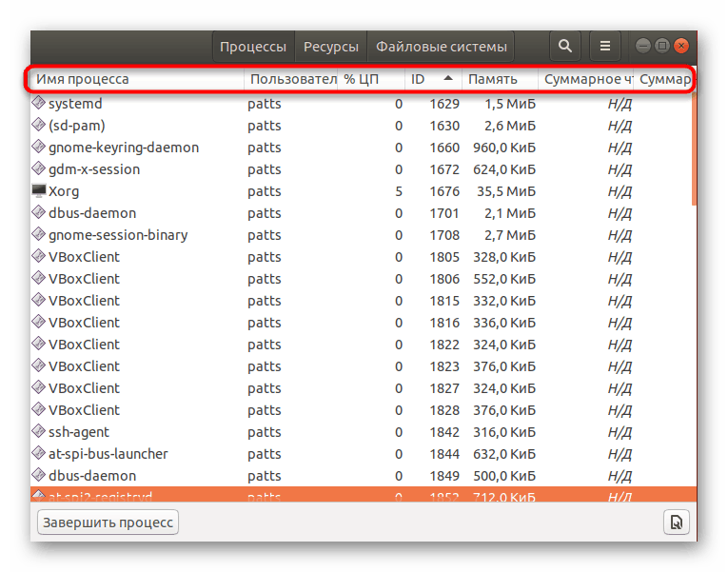728x572 pixels.
Task: Click memory value 35,5 МиБ
Action: coord(506,191)
